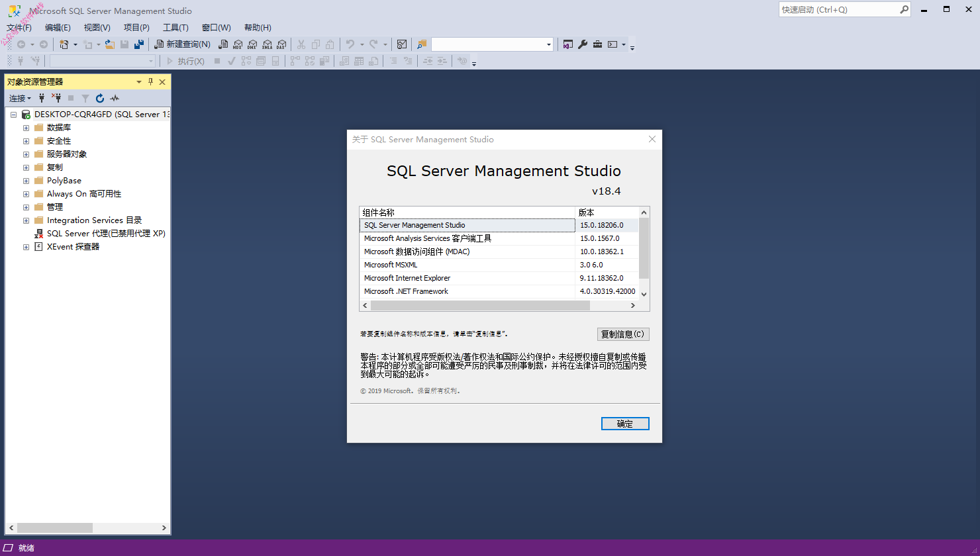Click the connect plug icon in Object Explorer

[x=42, y=98]
